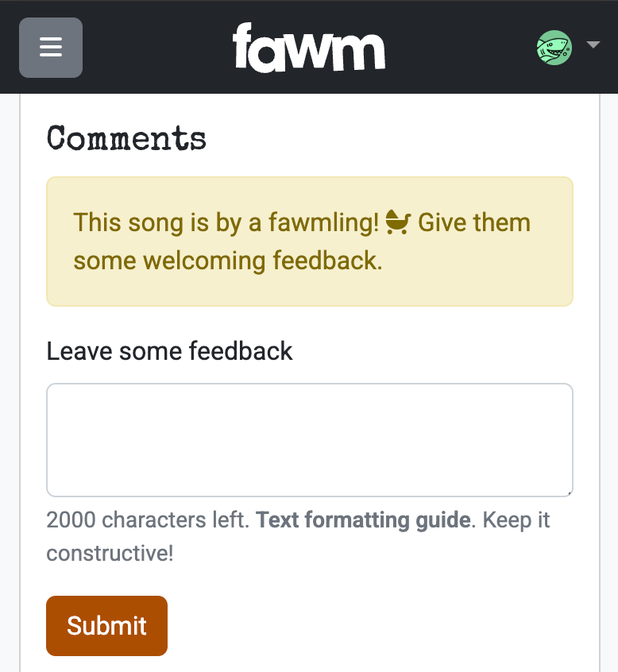Focus the Leave some feedback field
Viewport: 618px width, 672px height.
click(x=309, y=439)
